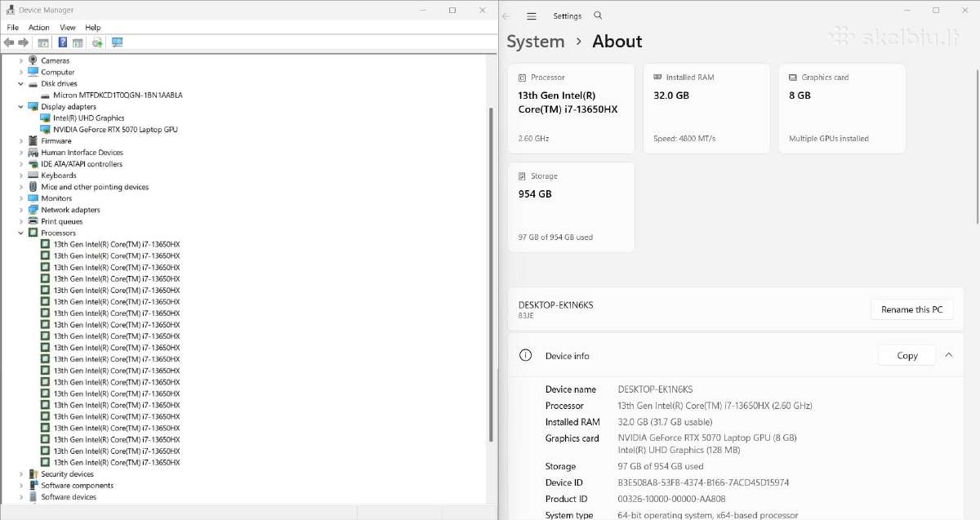This screenshot has height=520, width=980.
Task: Scan for hardware changes using the monitor toolbar icon
Action: [117, 42]
